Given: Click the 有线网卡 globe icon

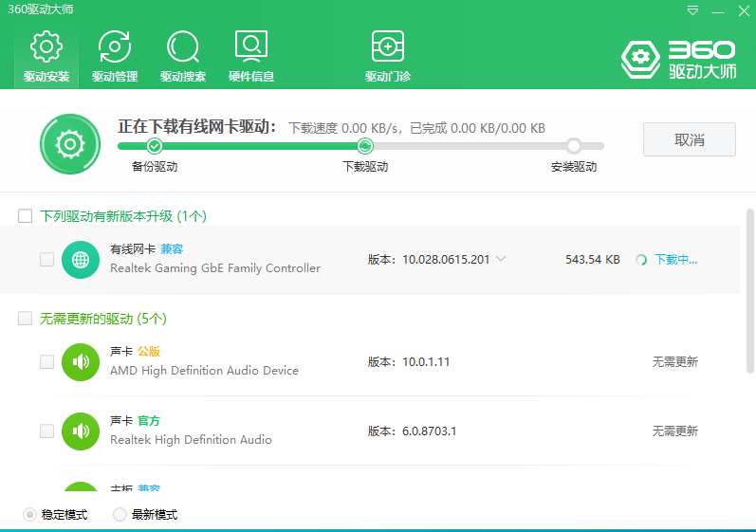Looking at the screenshot, I should 81,260.
